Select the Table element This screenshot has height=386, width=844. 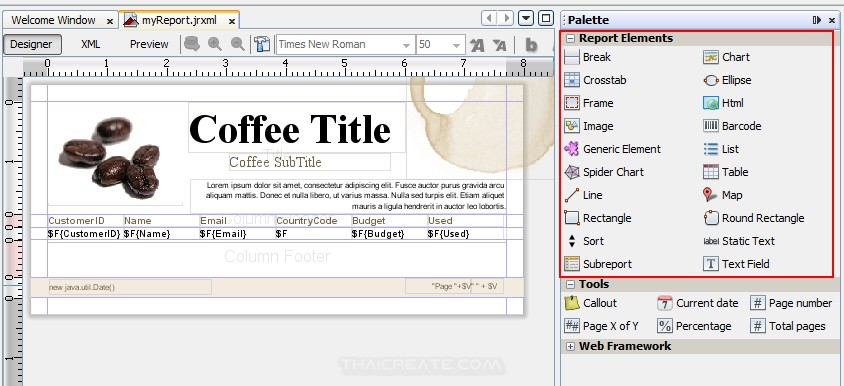click(x=726, y=172)
